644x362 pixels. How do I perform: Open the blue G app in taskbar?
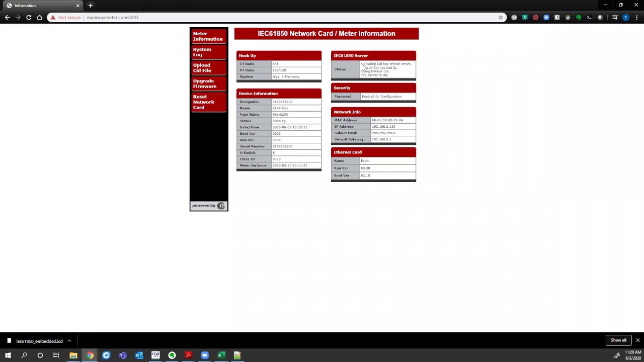pos(106,355)
